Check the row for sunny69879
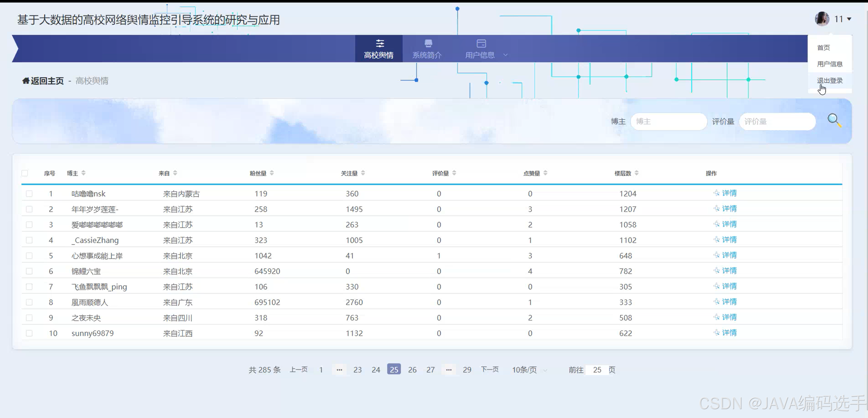 (x=29, y=333)
